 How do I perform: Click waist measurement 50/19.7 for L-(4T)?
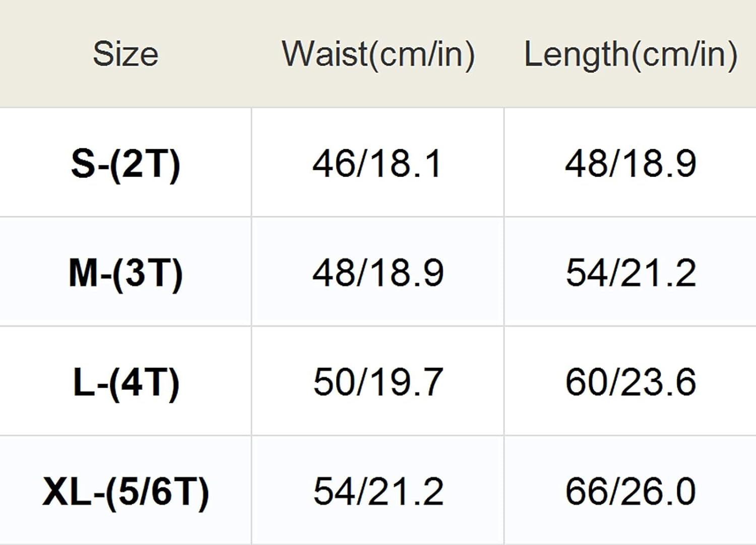click(378, 382)
